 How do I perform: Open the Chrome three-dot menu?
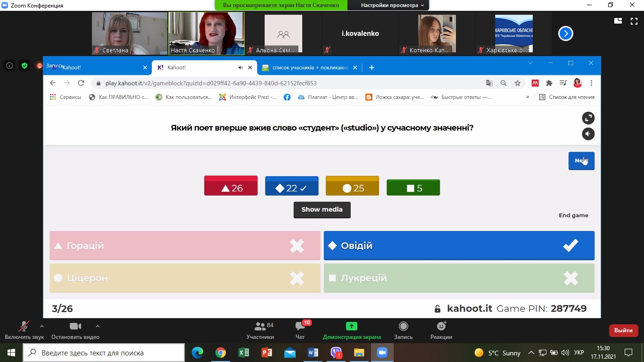coord(591,83)
